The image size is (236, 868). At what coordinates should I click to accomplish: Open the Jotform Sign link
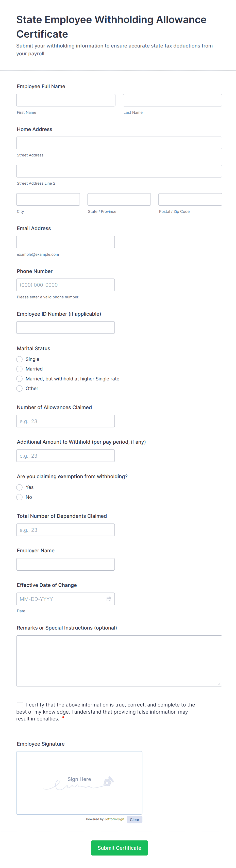(x=114, y=819)
